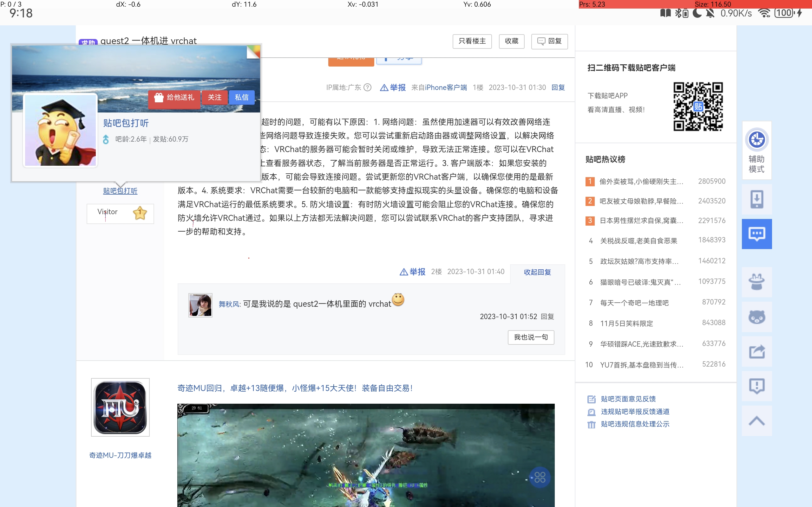The image size is (812, 507).
Task: Click the share arrow sidebar icon
Action: 756,351
